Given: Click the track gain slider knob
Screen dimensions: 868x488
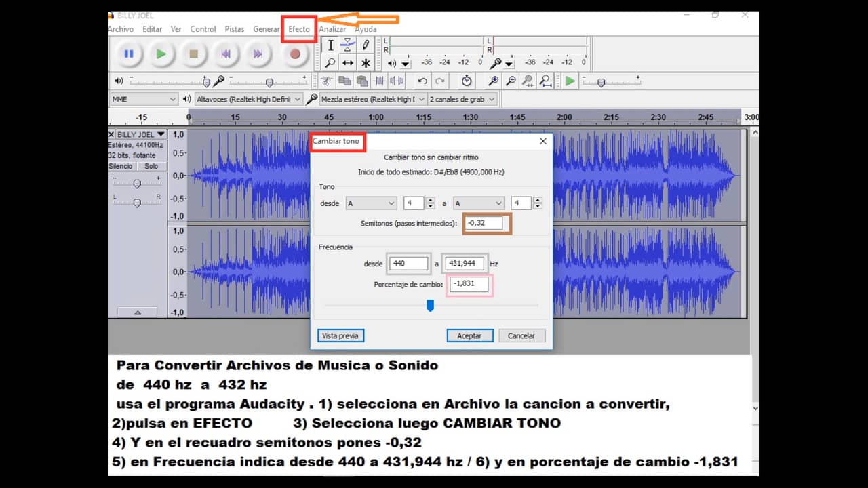Looking at the screenshot, I should [x=137, y=184].
